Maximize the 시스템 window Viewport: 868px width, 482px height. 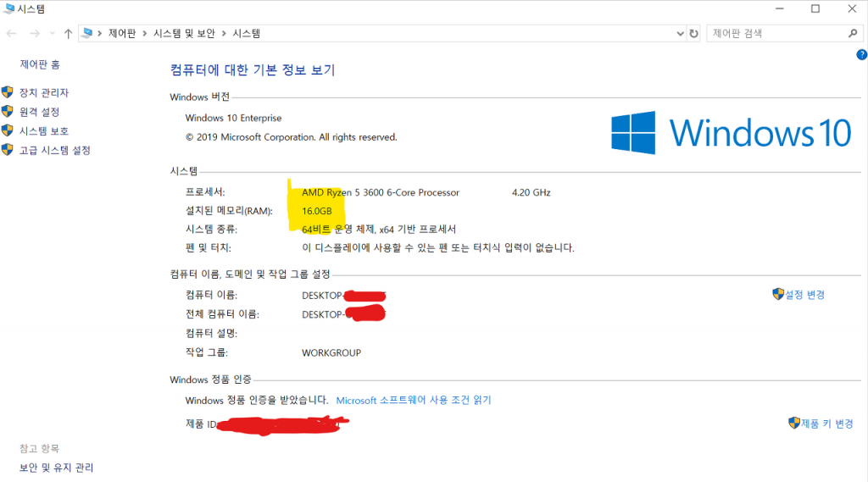pos(815,8)
